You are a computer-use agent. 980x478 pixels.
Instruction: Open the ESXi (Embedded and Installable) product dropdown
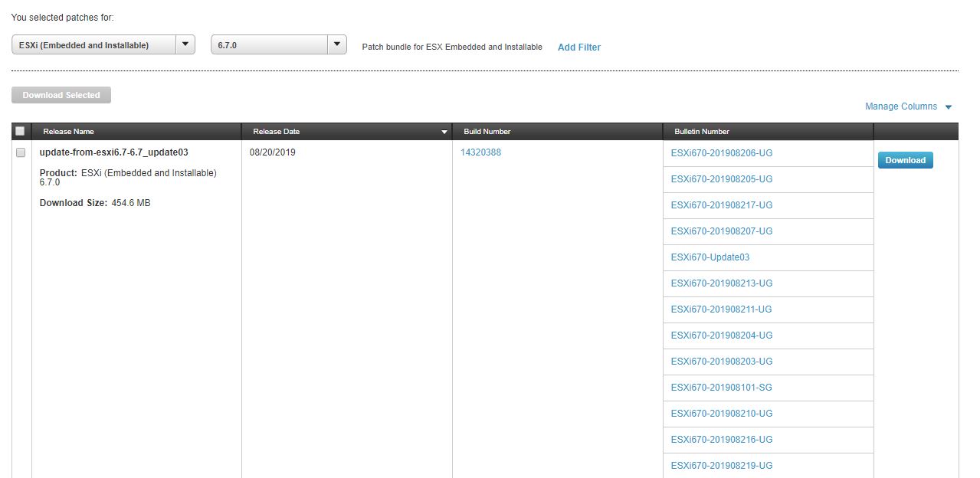(x=103, y=44)
